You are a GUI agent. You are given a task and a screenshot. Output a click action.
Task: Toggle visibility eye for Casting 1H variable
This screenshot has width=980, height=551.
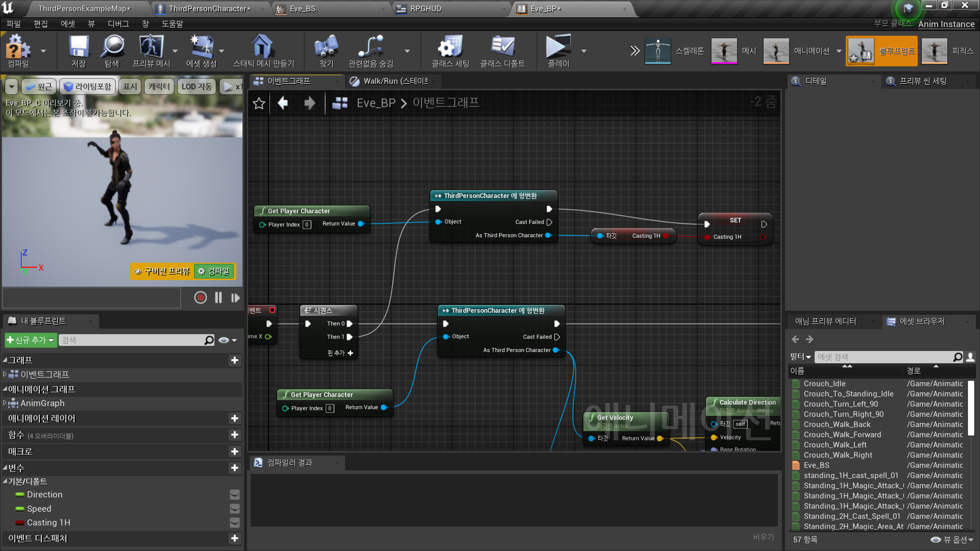click(234, 522)
